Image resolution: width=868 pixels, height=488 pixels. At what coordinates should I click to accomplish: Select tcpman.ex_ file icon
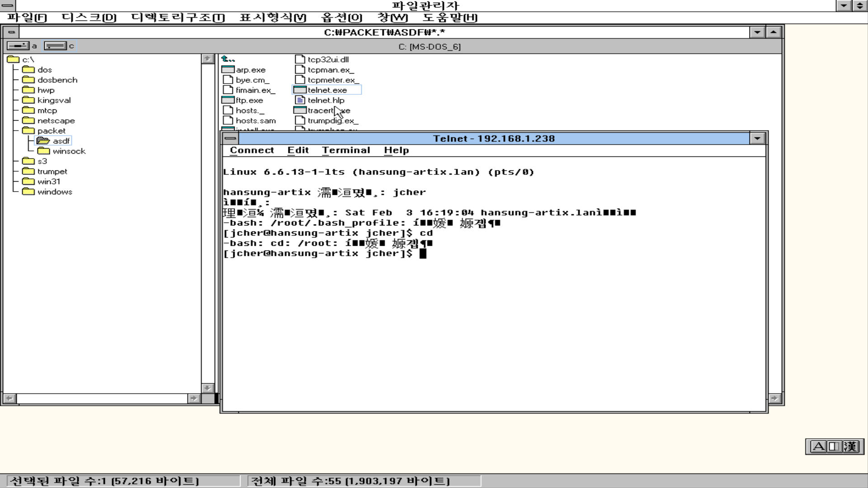tap(300, 70)
